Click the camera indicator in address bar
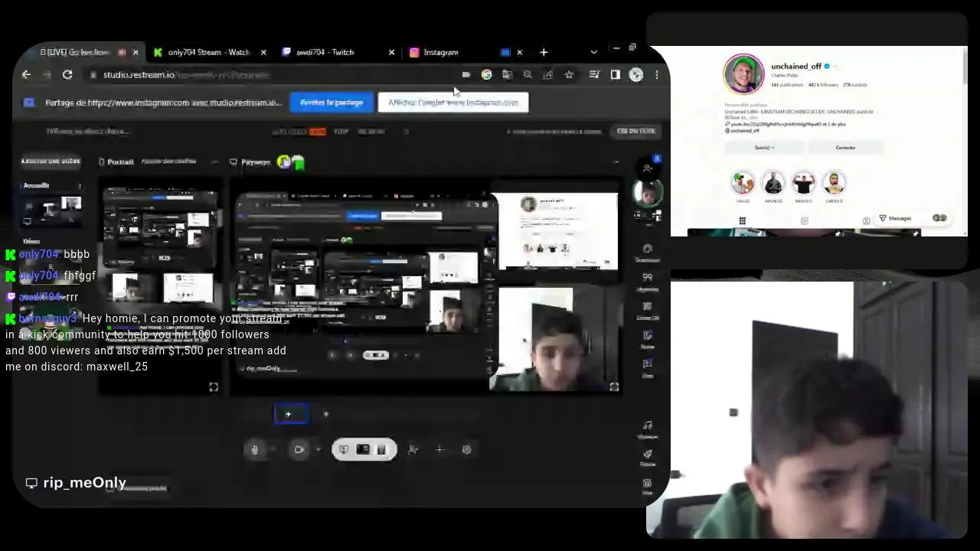 coord(466,75)
